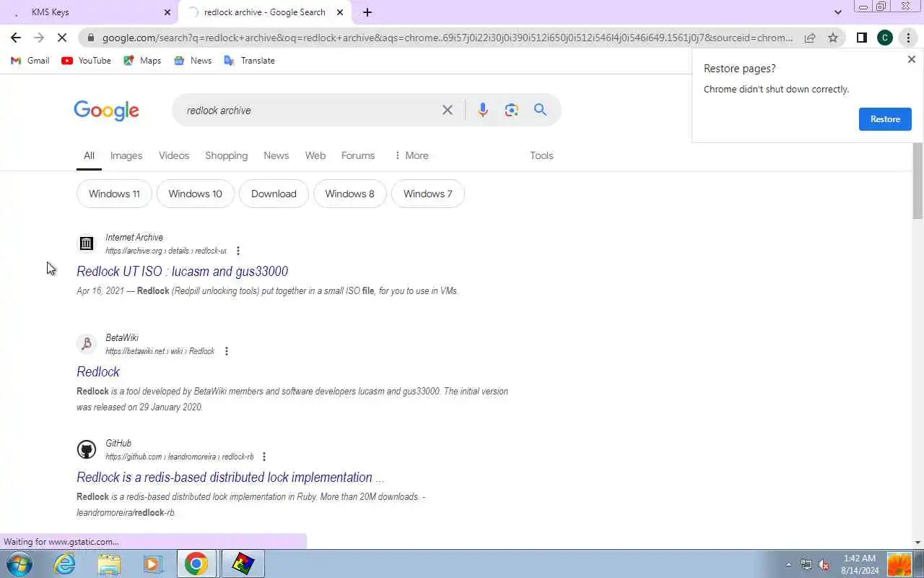Click the Google logo

[106, 111]
